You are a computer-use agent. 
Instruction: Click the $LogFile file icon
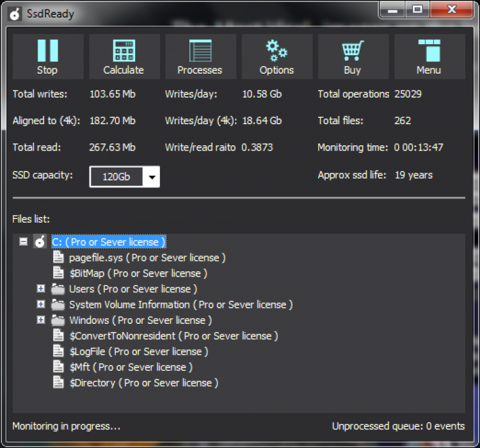tap(58, 351)
